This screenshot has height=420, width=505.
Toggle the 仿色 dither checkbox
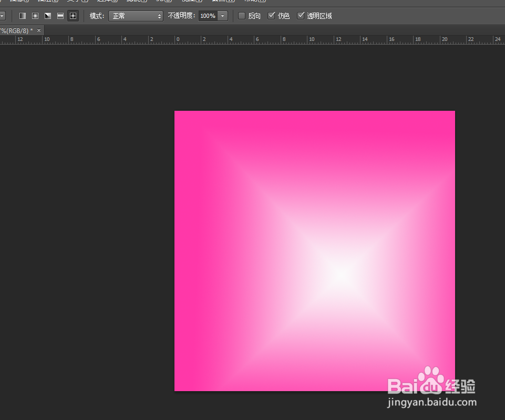point(272,15)
